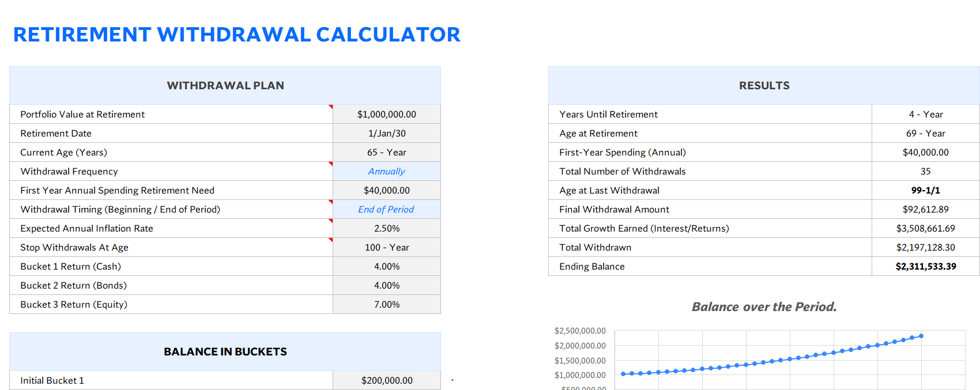This screenshot has height=390, width=980.
Task: Select the 35 withdrawals result cell
Action: pyautogui.click(x=926, y=171)
